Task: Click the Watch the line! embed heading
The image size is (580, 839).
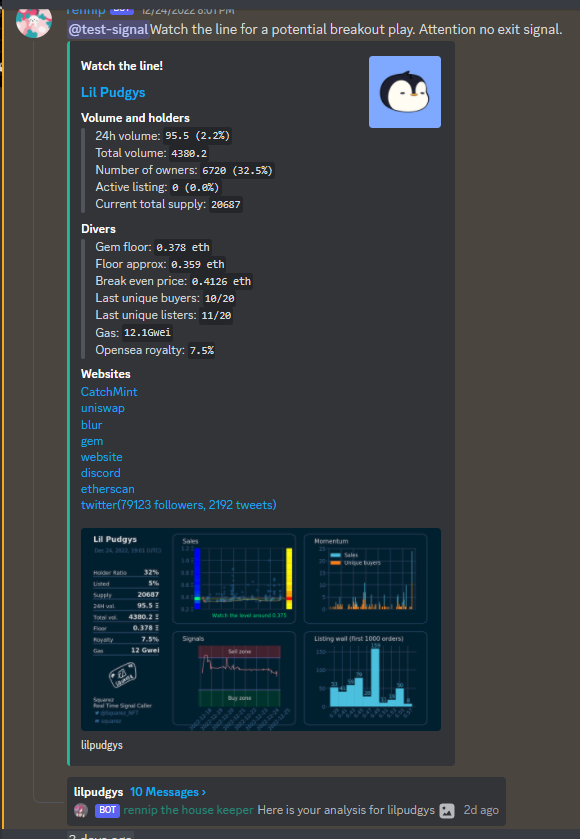Action: [x=122, y=66]
